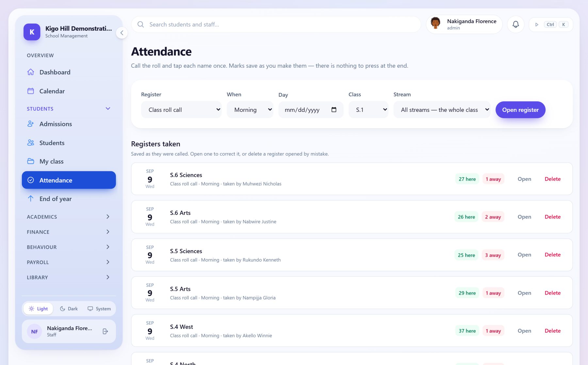The height and width of the screenshot is (365, 588).
Task: Switch to Dark theme
Action: click(x=69, y=309)
